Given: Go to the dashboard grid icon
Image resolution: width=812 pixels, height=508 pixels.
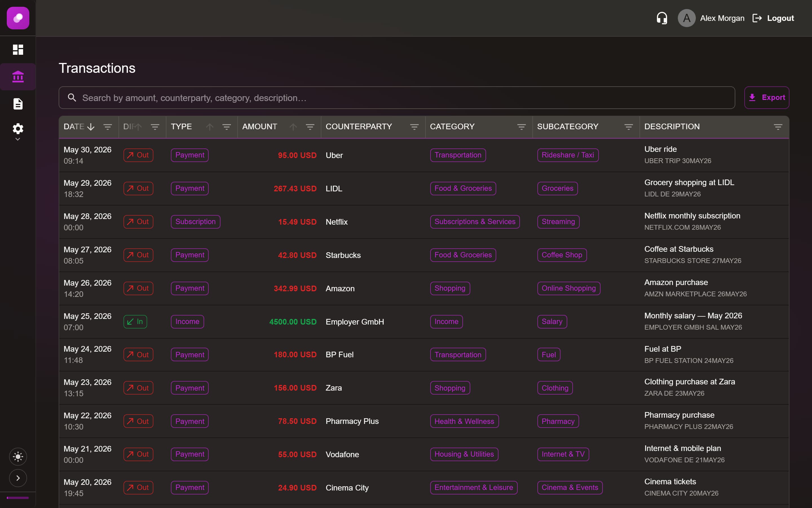Looking at the screenshot, I should tap(18, 50).
